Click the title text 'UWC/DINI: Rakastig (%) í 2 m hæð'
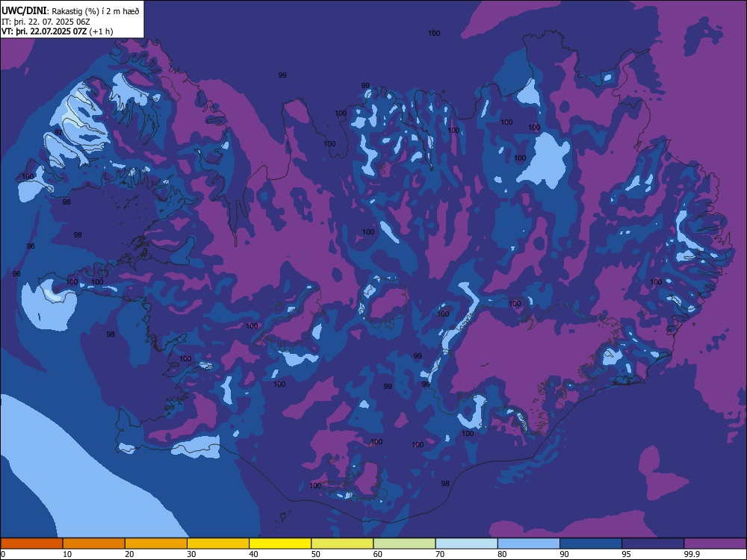Image resolution: width=747 pixels, height=560 pixels. [x=70, y=11]
